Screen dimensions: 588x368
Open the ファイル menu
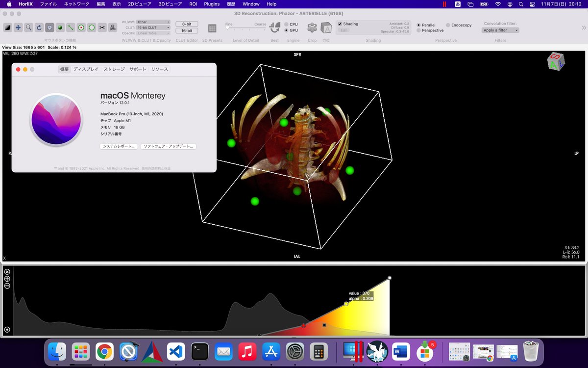[x=48, y=4]
